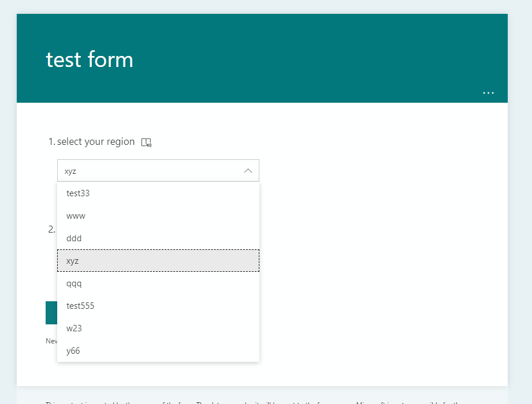532x404 pixels.
Task: Open the Immersive Reader for question 1
Action: (x=147, y=141)
